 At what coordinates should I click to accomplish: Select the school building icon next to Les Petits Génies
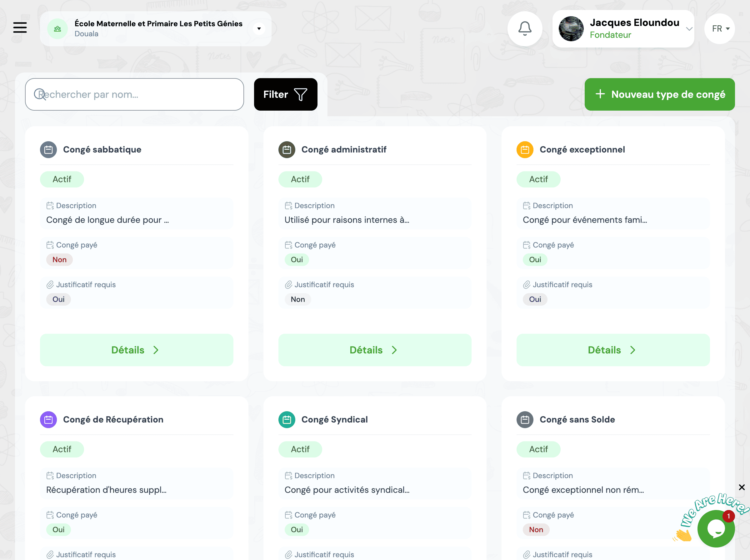pyautogui.click(x=57, y=29)
